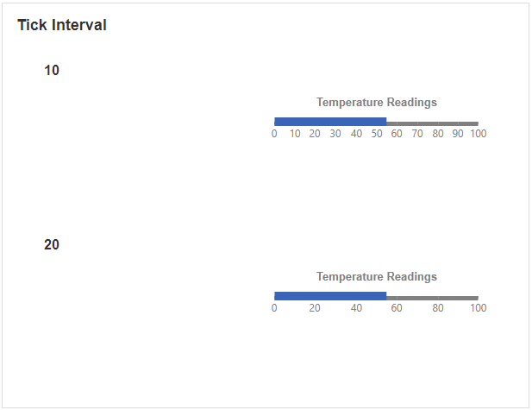Select the tick interval 10 label
The width and height of the screenshot is (532, 410).
pyautogui.click(x=52, y=70)
